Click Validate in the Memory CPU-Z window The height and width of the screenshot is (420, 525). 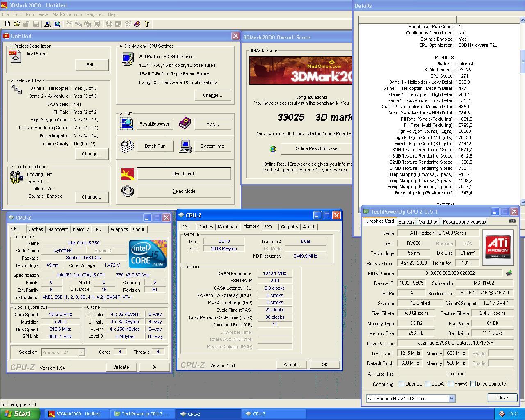click(291, 365)
